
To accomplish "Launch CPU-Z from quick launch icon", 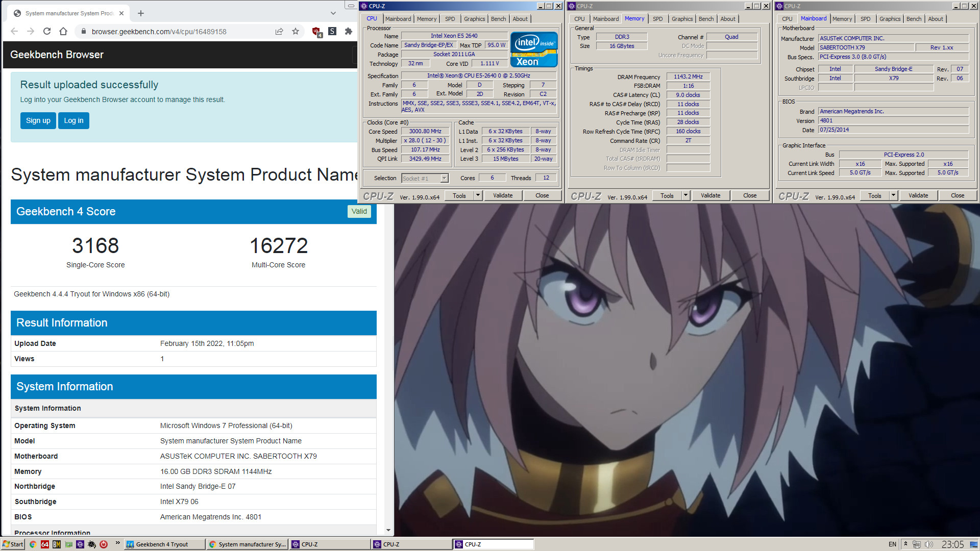I will (x=80, y=544).
